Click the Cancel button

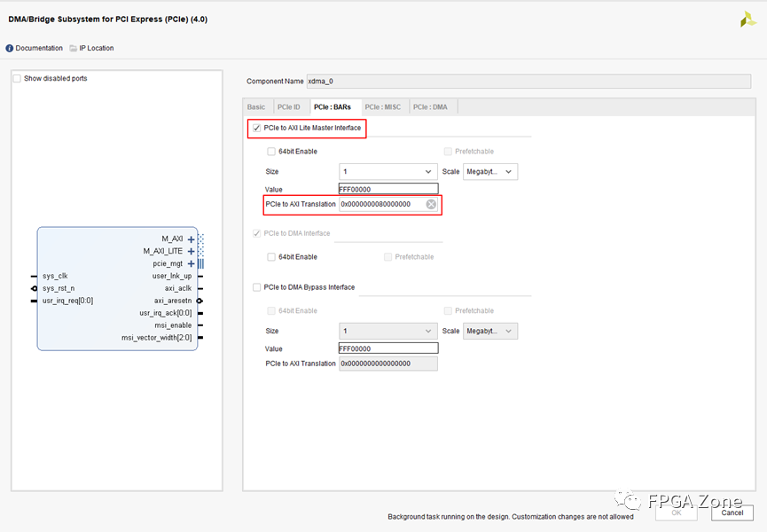(732, 512)
